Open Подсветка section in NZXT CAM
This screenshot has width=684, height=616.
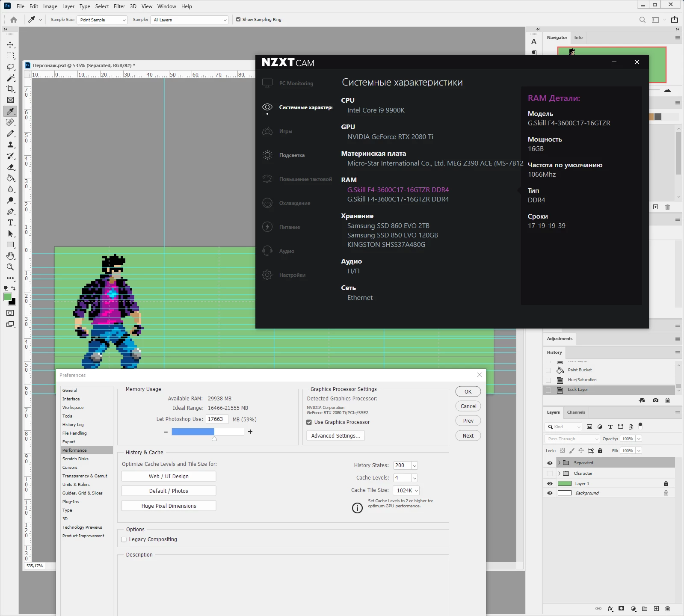pyautogui.click(x=292, y=155)
